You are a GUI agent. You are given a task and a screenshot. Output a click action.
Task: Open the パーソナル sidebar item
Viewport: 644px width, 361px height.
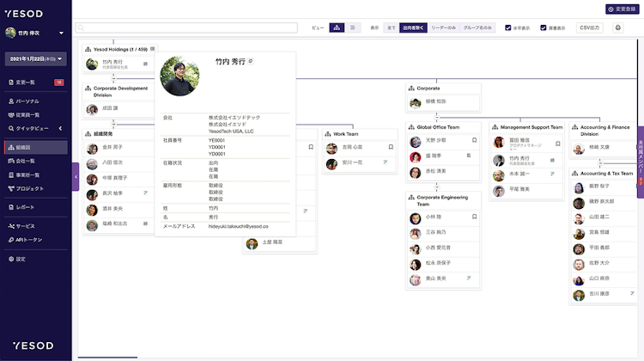coord(36,101)
